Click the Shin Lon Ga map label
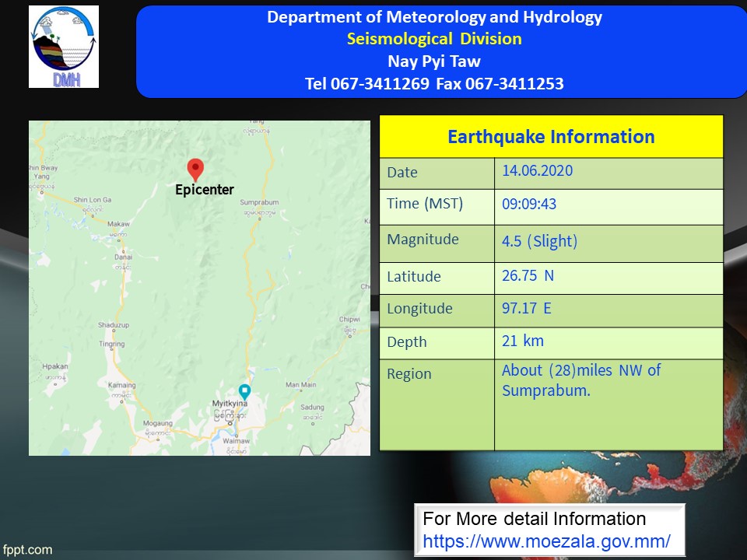The width and height of the screenshot is (747, 560). [x=93, y=200]
